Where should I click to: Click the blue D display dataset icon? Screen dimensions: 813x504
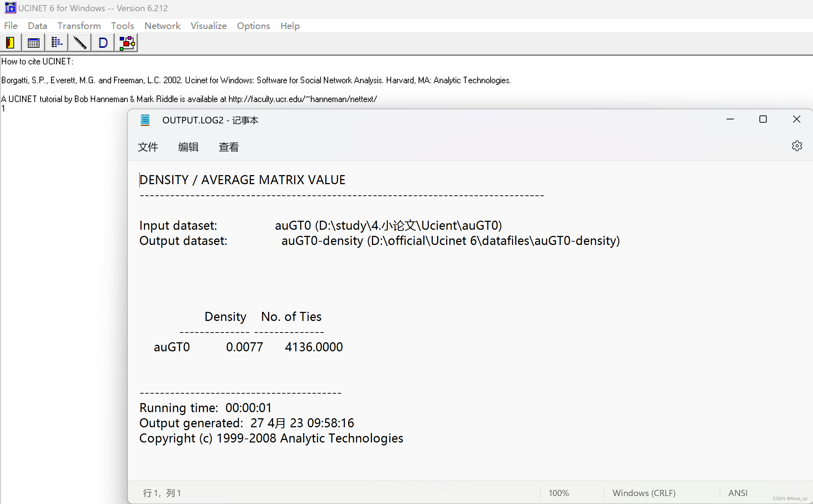103,43
